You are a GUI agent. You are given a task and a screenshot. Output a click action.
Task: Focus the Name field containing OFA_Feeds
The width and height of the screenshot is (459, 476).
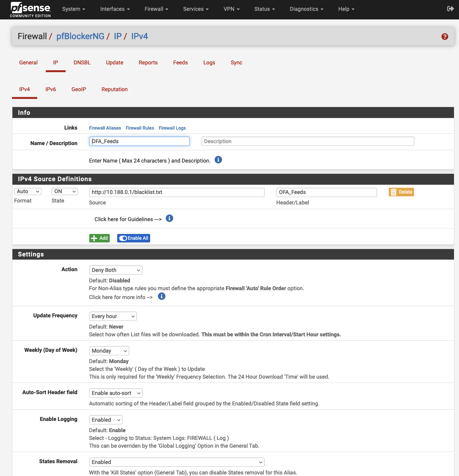(139, 141)
